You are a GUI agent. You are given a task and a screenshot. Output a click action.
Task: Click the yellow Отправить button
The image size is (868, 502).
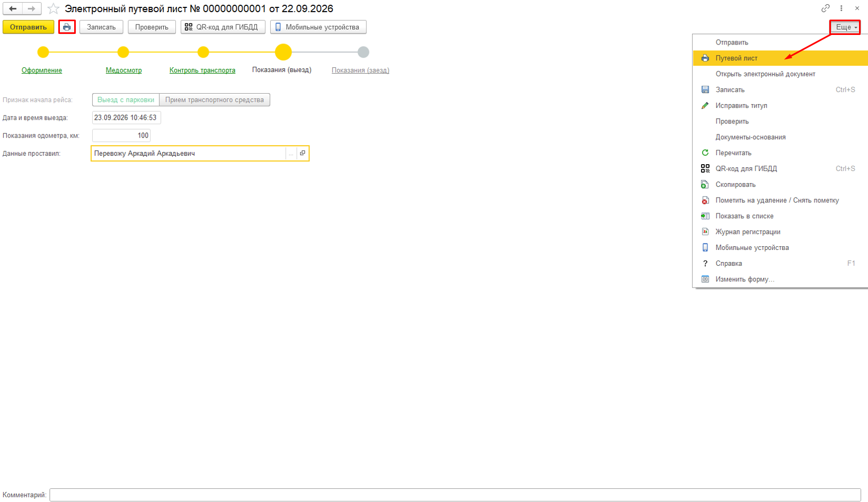pos(28,27)
